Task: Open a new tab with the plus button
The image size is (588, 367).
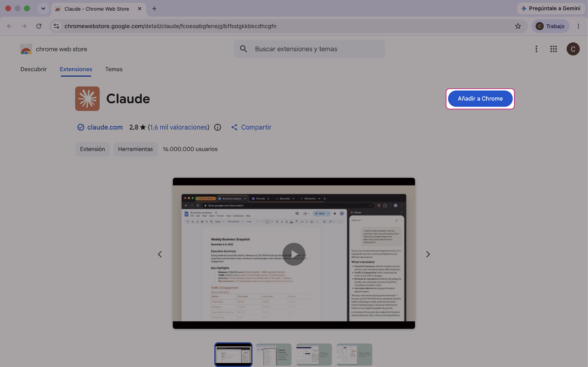Action: (x=154, y=9)
